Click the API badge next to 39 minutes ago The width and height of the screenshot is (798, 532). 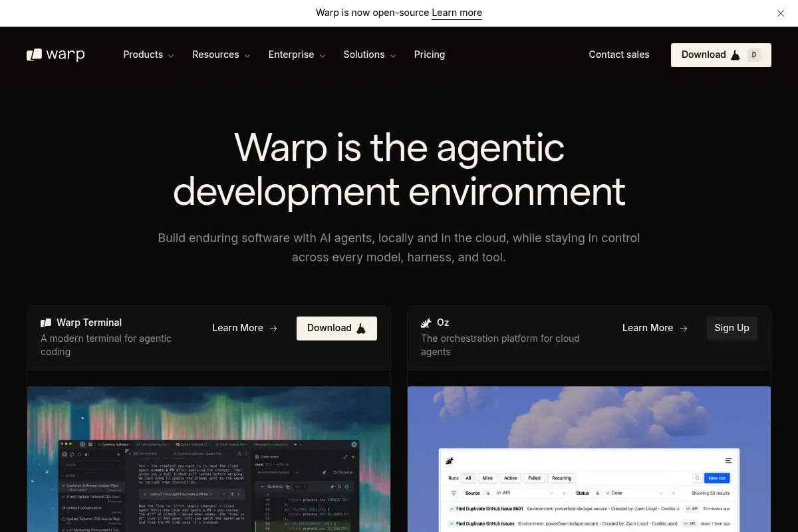(692, 509)
